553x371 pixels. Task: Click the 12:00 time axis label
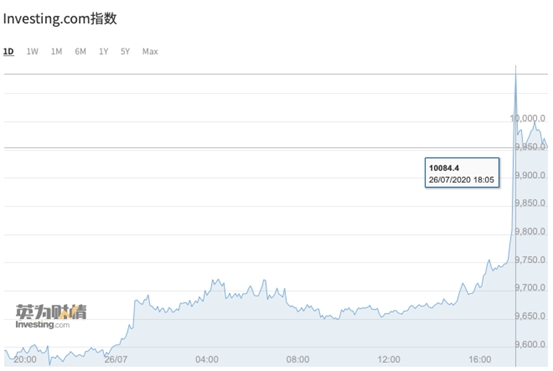[x=389, y=359]
